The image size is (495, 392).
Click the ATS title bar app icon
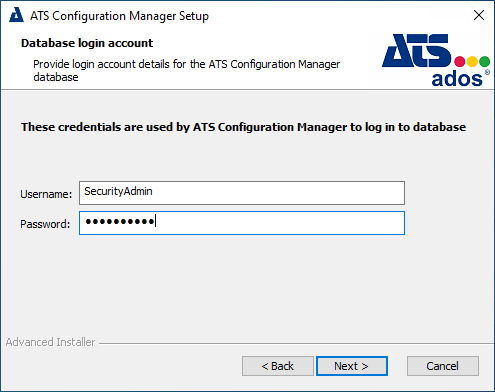[16, 15]
